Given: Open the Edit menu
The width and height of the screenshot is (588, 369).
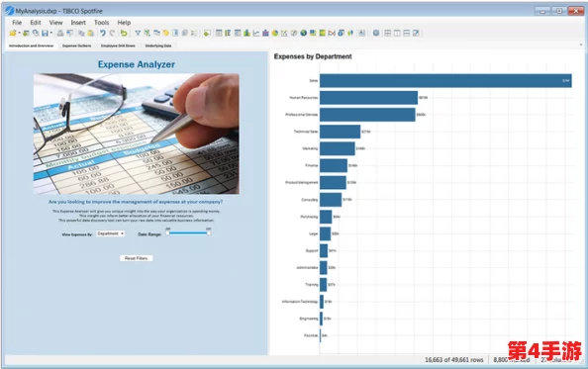Looking at the screenshot, I should click(36, 23).
